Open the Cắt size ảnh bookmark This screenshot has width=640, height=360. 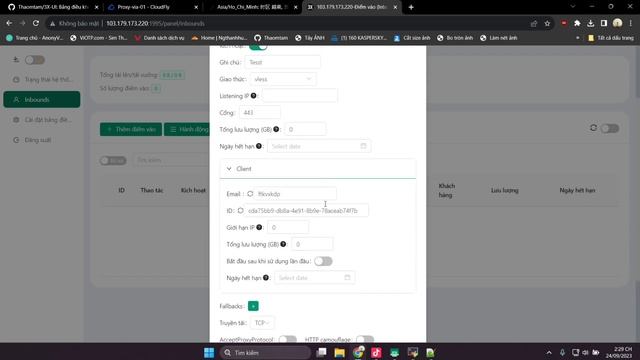tap(412, 38)
